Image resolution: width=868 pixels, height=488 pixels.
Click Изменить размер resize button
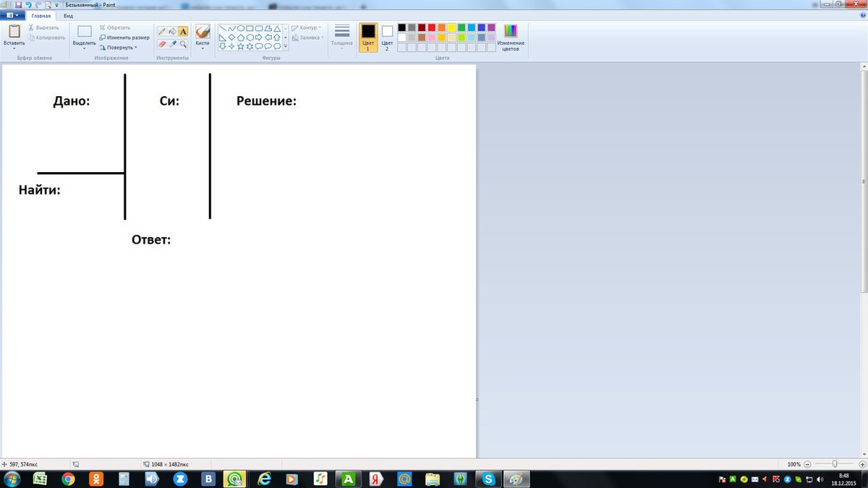click(x=124, y=37)
